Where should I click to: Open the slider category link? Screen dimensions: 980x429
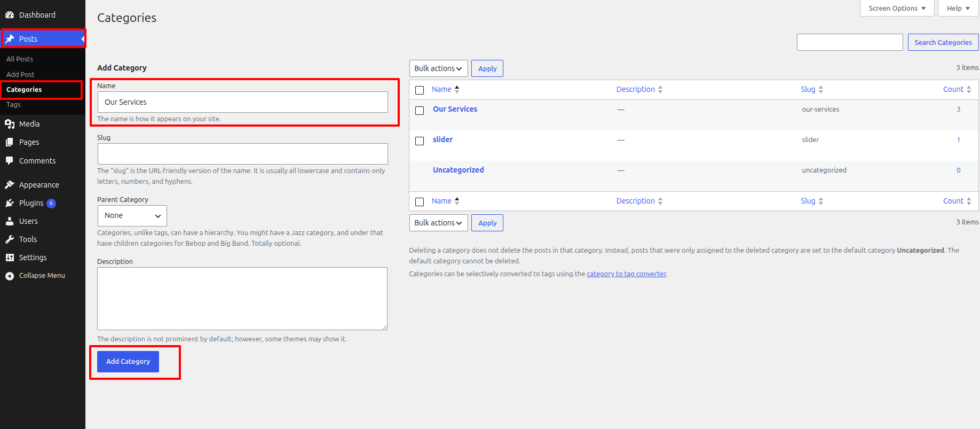click(x=442, y=139)
